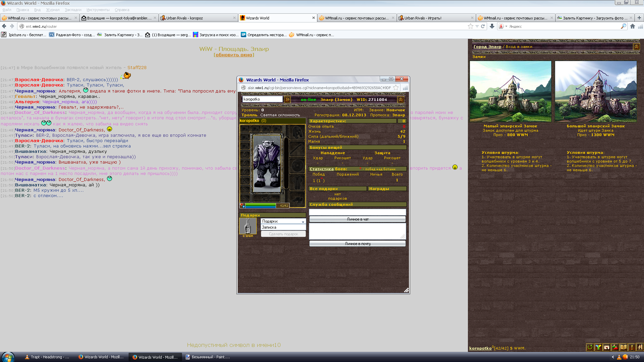Open Определить местора... bookmark
644x362 pixels.
[x=264, y=35]
